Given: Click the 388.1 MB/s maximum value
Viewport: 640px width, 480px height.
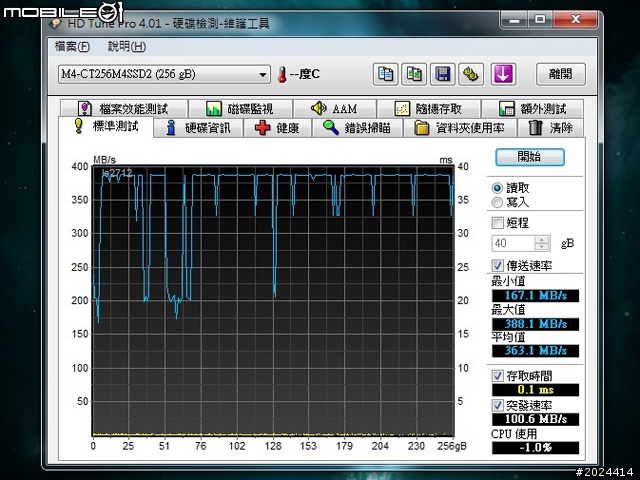Looking at the screenshot, I should [x=535, y=324].
